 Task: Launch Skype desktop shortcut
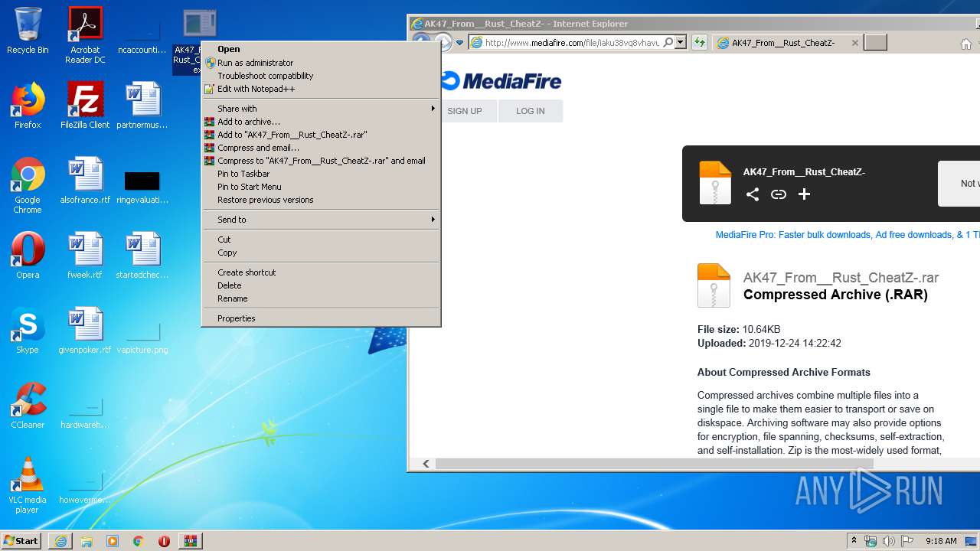click(x=28, y=331)
